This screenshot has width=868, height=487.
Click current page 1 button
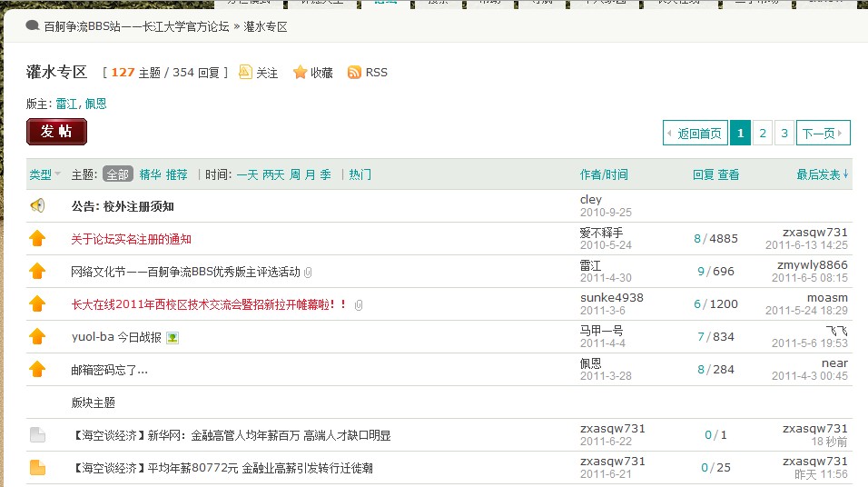[x=740, y=133]
